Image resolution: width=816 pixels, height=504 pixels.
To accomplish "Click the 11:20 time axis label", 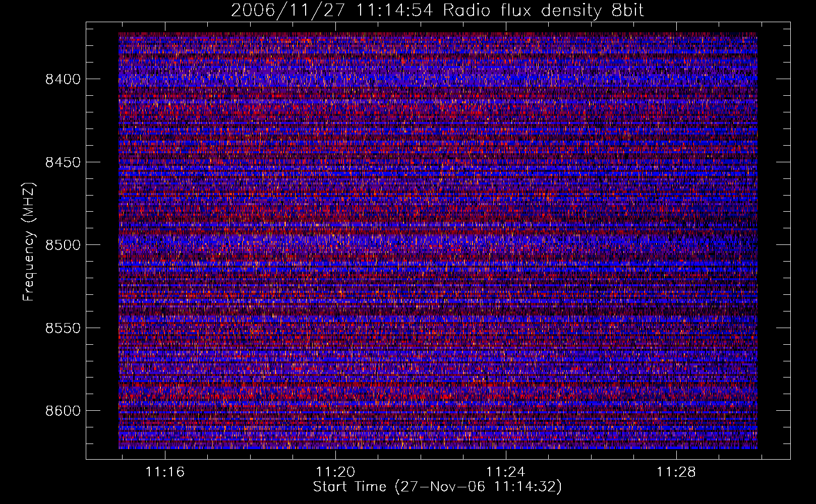I will click(x=335, y=472).
